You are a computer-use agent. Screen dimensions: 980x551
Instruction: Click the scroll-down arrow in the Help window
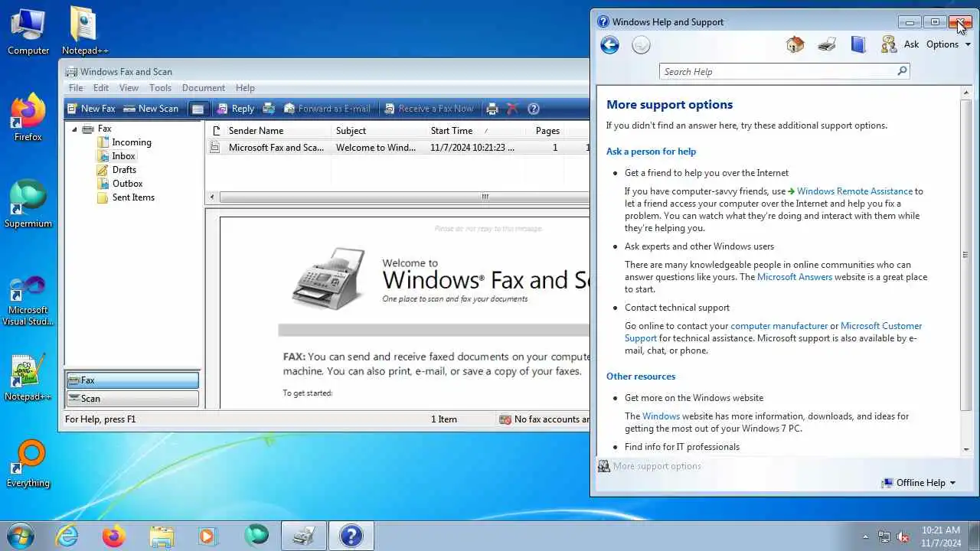point(965,449)
